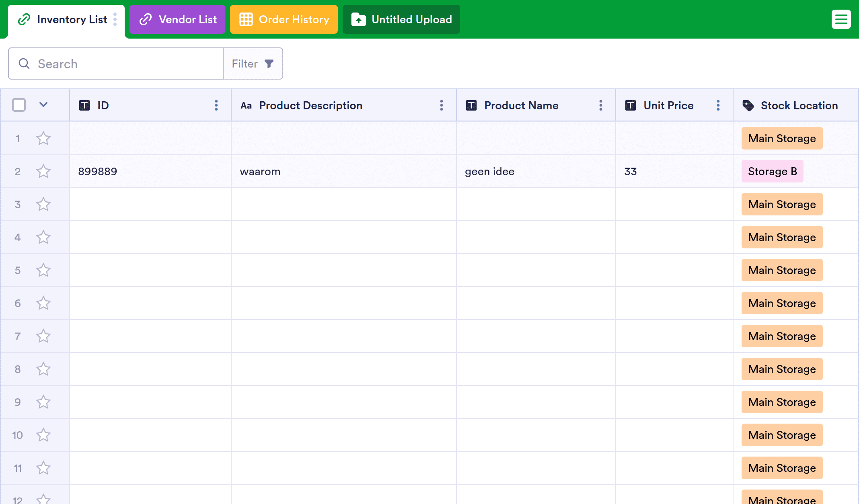Expand the row selection dropdown chevron
The width and height of the screenshot is (859, 504).
pyautogui.click(x=43, y=105)
